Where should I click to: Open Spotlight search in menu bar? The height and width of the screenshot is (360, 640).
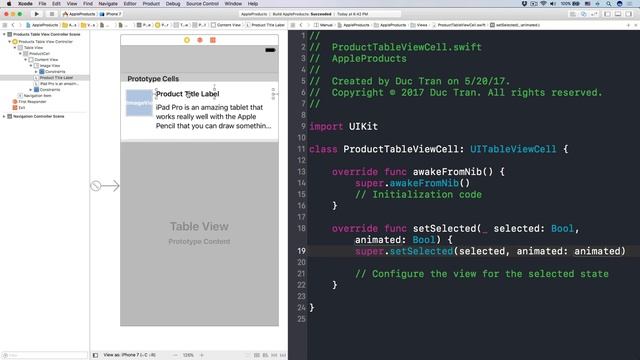click(609, 4)
